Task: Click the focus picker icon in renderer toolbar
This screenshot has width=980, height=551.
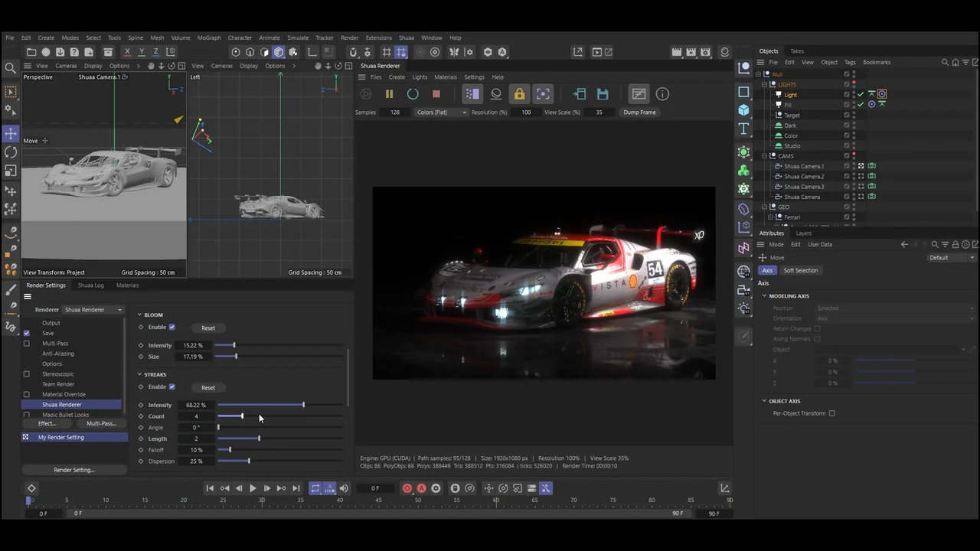Action: [x=543, y=94]
